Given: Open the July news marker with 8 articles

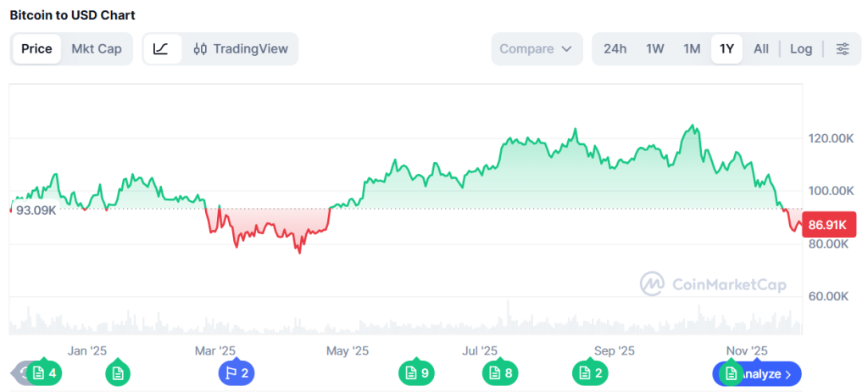Looking at the screenshot, I should coord(500,372).
